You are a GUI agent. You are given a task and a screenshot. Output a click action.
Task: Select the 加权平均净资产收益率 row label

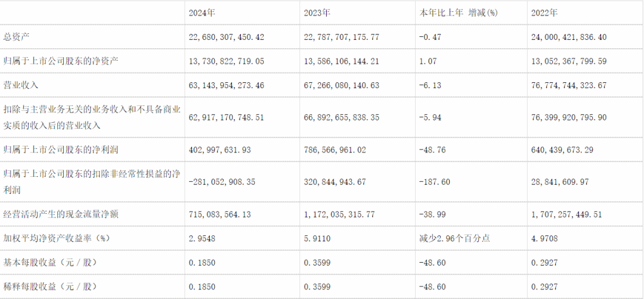57,238
